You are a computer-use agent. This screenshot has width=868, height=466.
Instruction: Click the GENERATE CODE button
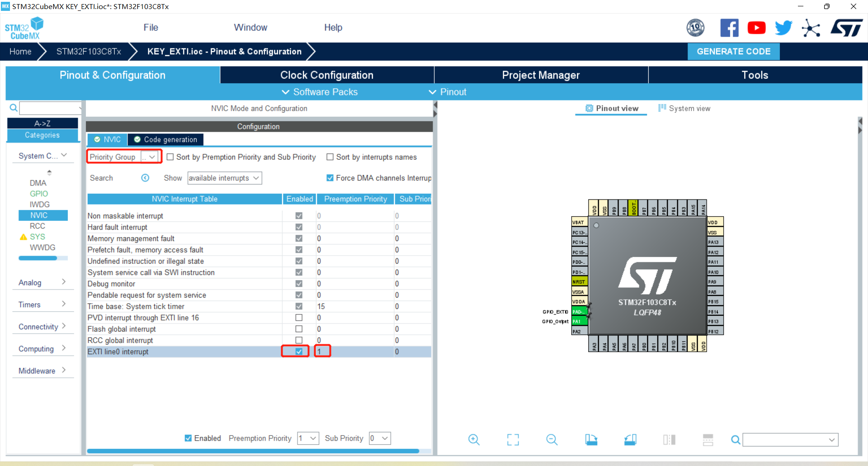click(x=733, y=51)
